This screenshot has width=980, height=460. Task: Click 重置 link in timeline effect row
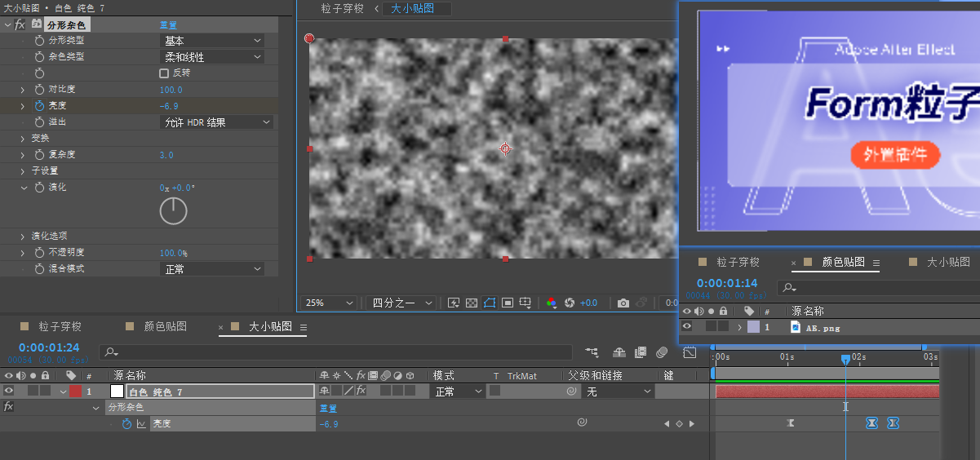(x=327, y=408)
